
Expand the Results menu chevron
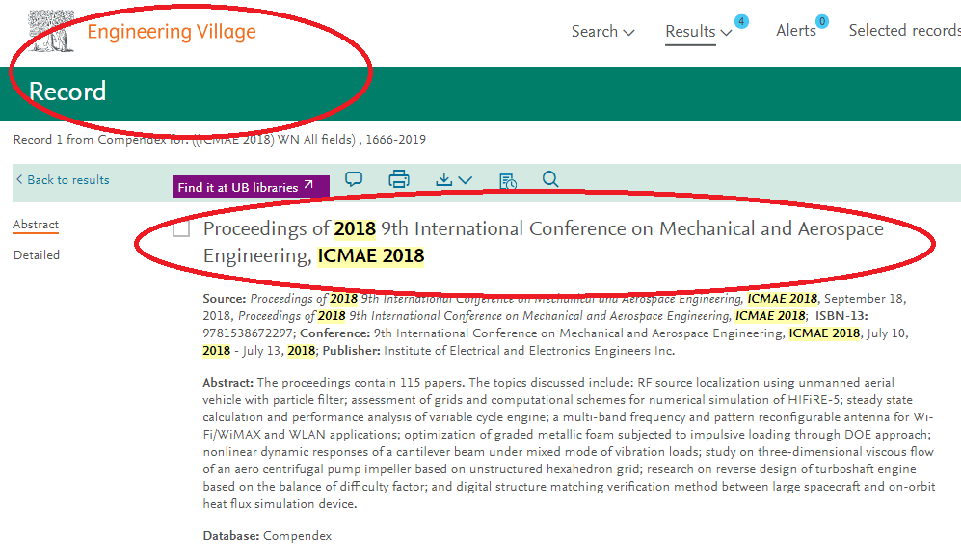(x=726, y=32)
